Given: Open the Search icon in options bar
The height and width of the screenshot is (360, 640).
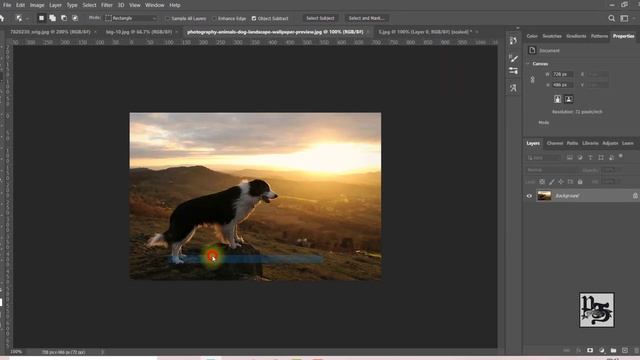Looking at the screenshot, I should 611,18.
